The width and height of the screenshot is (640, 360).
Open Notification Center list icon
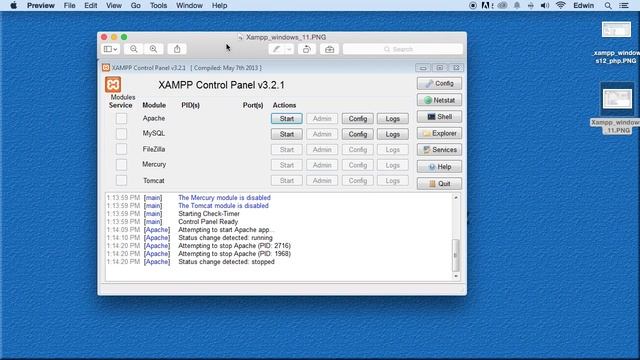pos(624,5)
